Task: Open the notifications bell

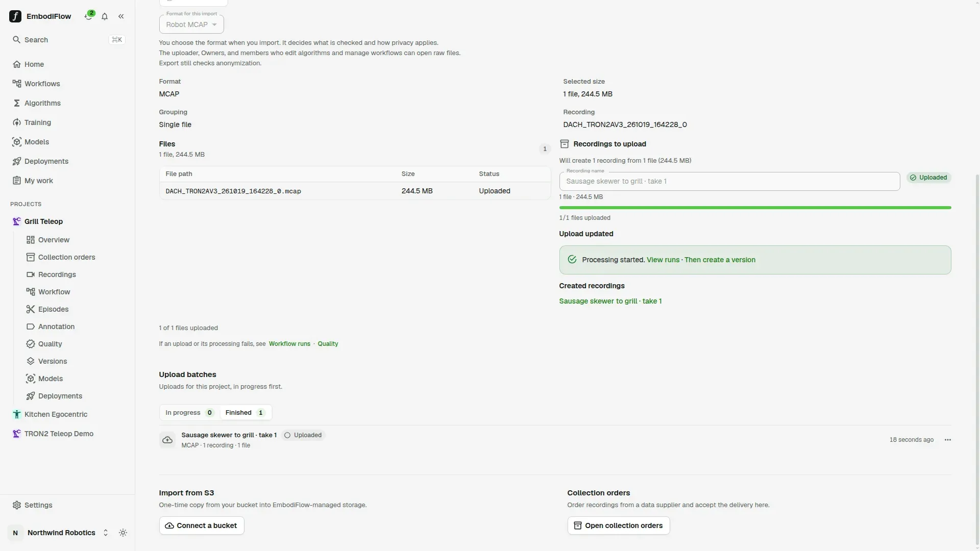Action: (x=105, y=16)
